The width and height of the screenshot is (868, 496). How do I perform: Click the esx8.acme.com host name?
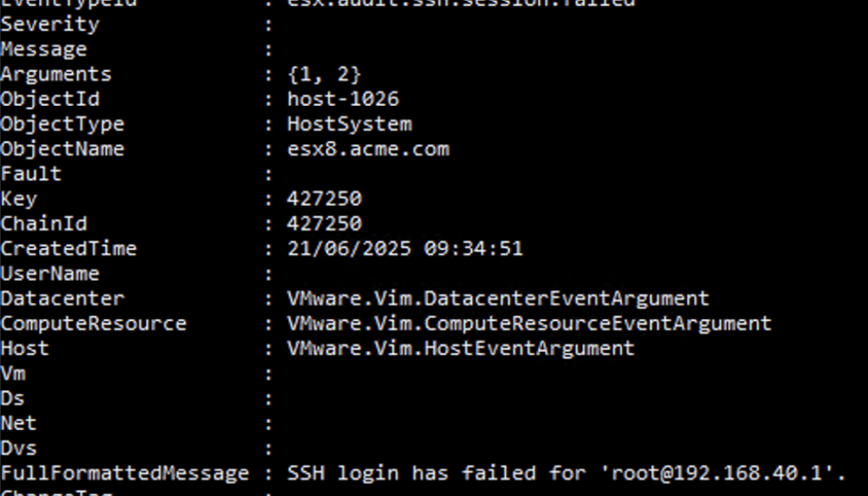(x=368, y=149)
